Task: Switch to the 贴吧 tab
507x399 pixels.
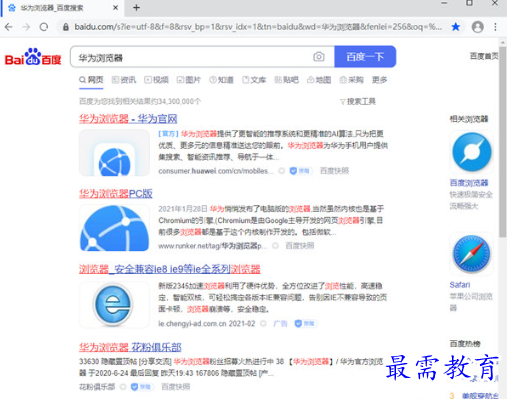Action: (286, 80)
